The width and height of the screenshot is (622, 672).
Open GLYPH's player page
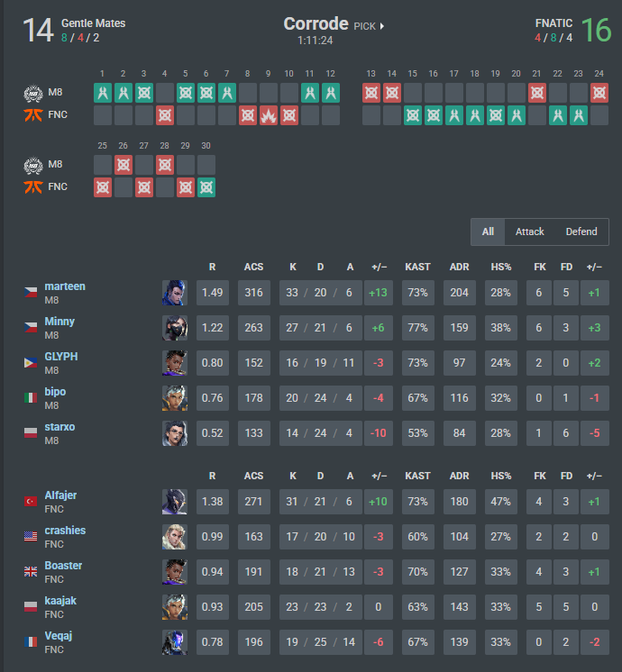pyautogui.click(x=61, y=357)
